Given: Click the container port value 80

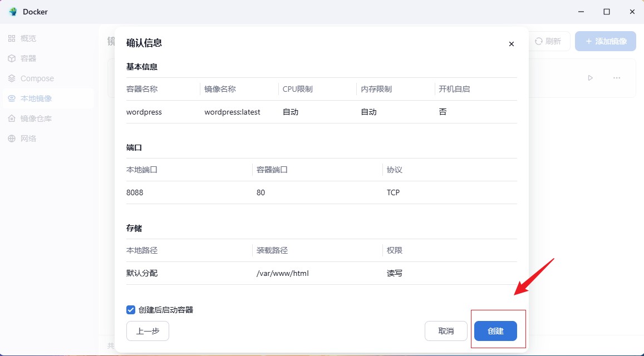Looking at the screenshot, I should (x=261, y=192).
